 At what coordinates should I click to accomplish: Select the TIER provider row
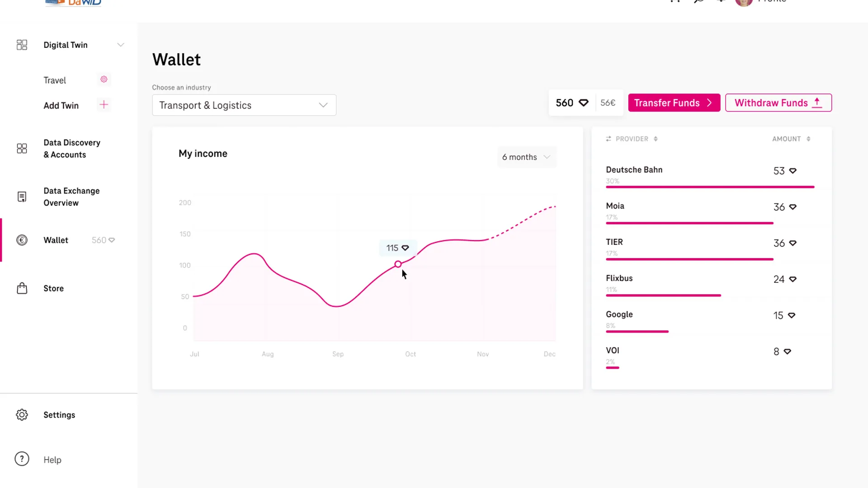coord(710,249)
